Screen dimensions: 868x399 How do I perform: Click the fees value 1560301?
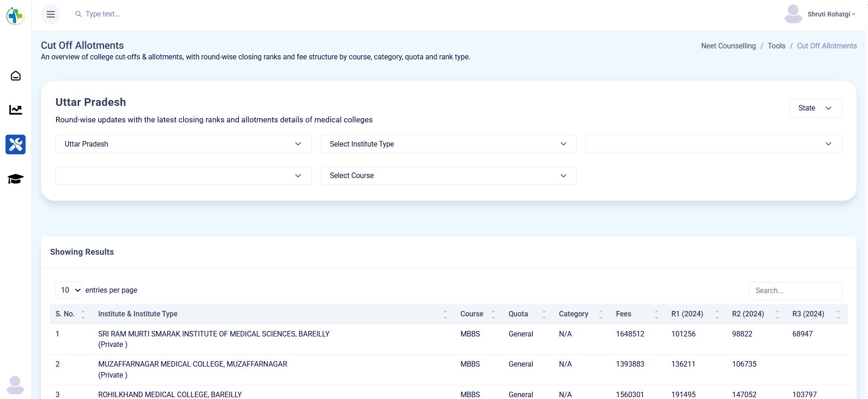[630, 394]
